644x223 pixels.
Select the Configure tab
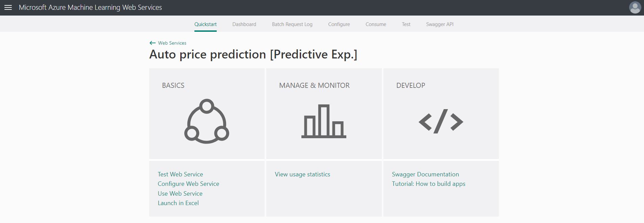(x=339, y=24)
